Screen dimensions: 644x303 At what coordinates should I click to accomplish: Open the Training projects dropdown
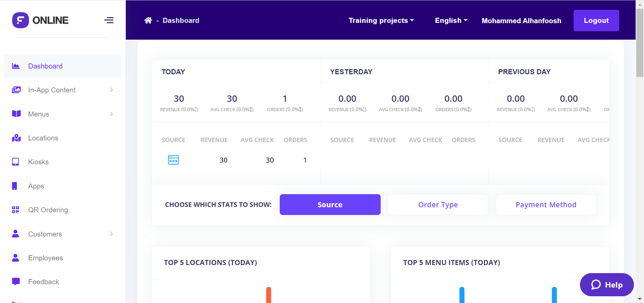381,20
